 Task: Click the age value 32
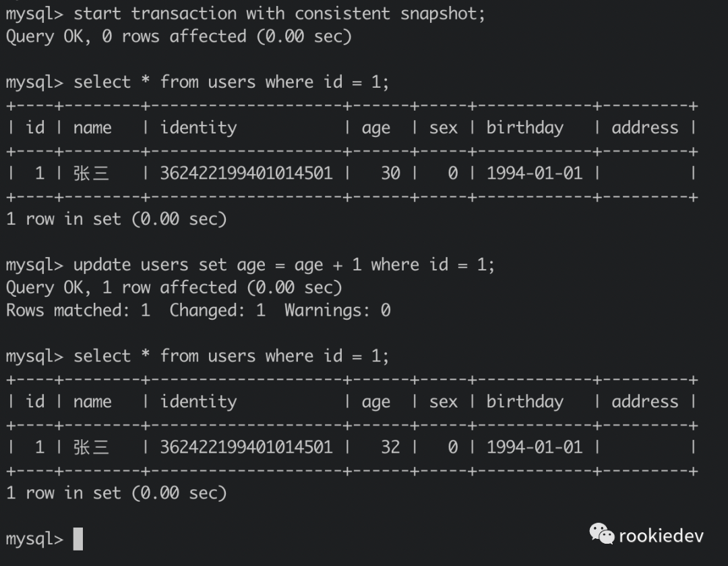coord(390,447)
